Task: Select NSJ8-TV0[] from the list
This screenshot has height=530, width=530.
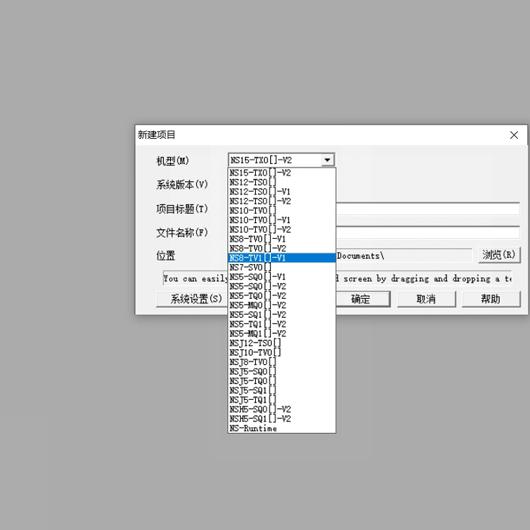Action: [x=282, y=362]
